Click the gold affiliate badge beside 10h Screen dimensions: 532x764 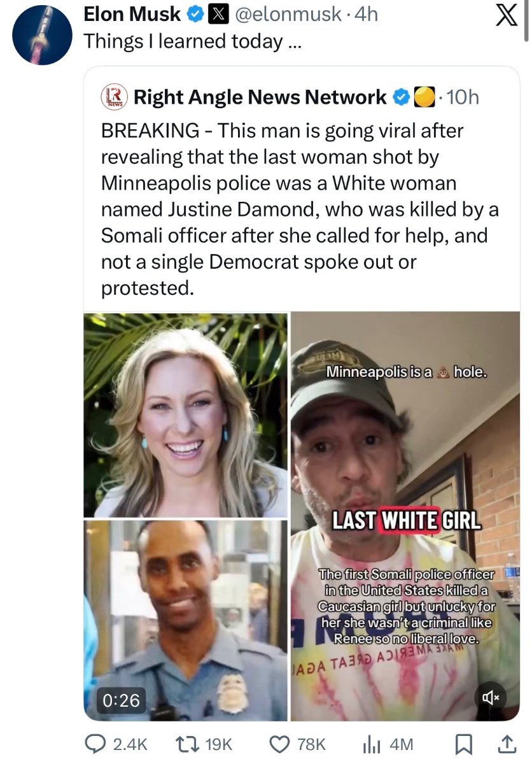pos(424,97)
